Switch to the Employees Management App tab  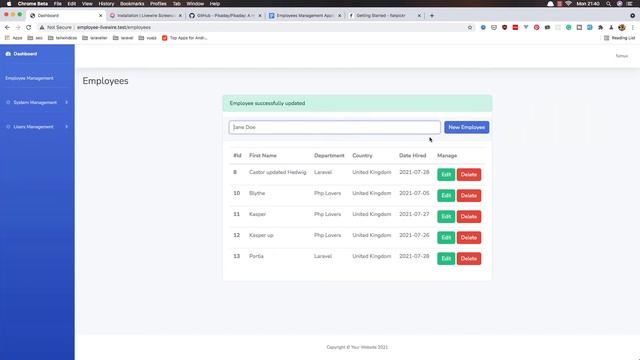tap(305, 16)
